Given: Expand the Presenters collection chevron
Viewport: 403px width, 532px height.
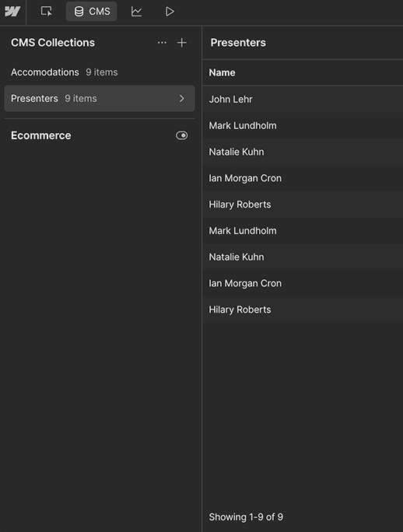Looking at the screenshot, I should [x=182, y=99].
